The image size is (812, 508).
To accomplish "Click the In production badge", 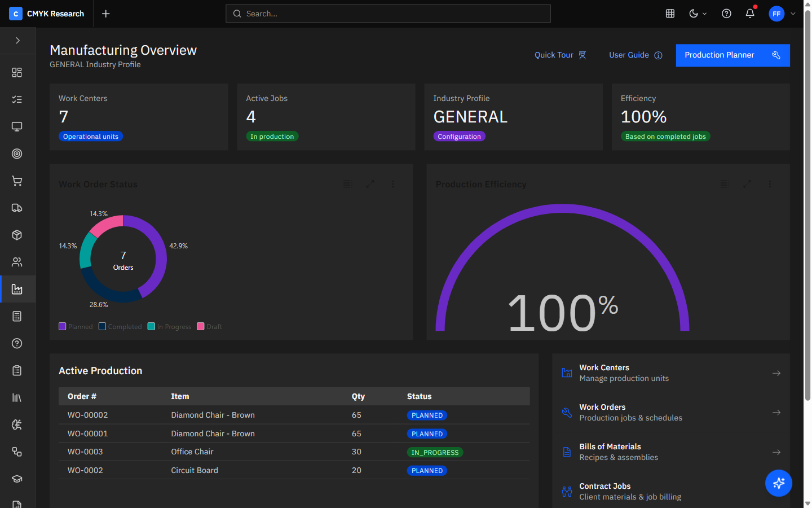I will [272, 137].
